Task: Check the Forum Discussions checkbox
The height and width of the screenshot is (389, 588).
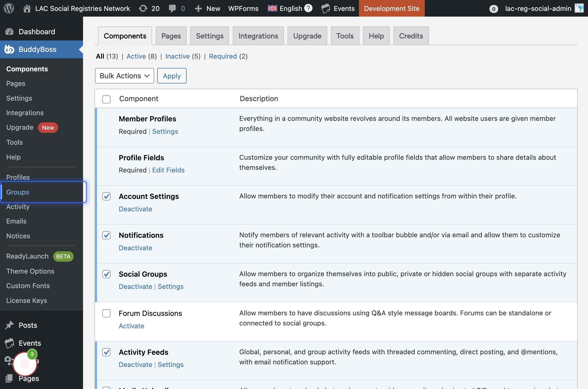Action: (106, 313)
